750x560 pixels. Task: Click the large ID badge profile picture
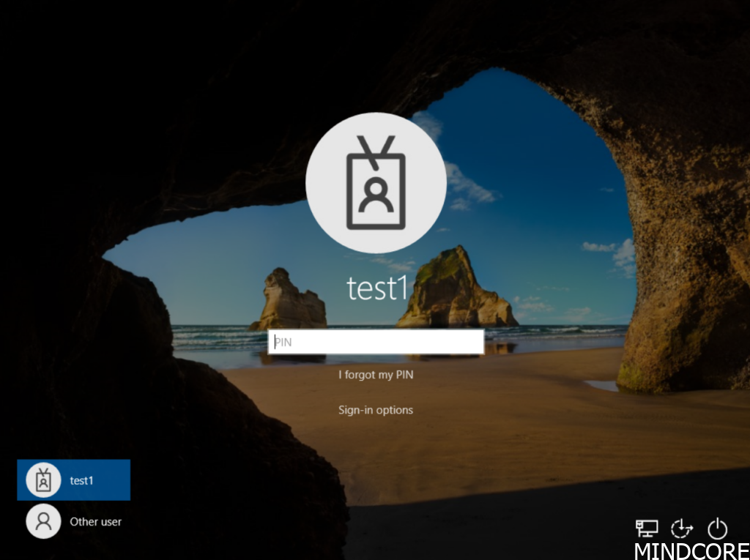coord(376,182)
